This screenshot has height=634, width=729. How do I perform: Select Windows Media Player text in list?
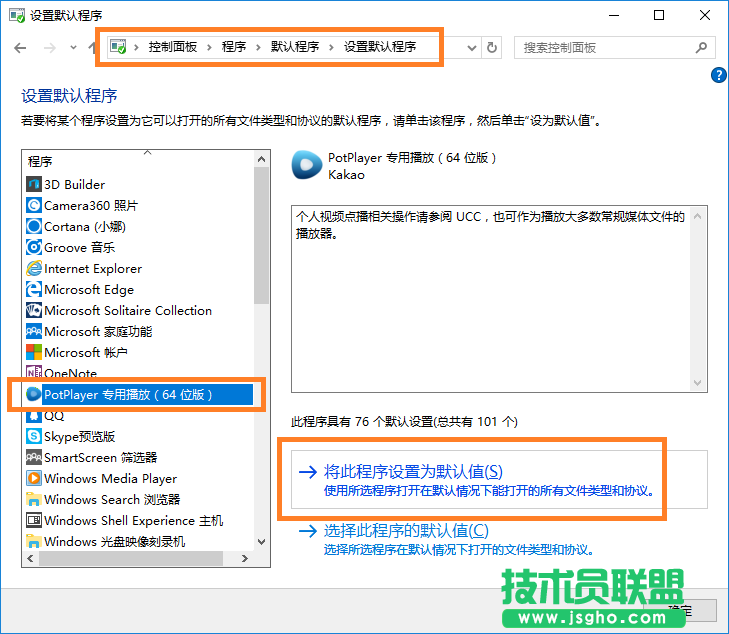coord(111,478)
